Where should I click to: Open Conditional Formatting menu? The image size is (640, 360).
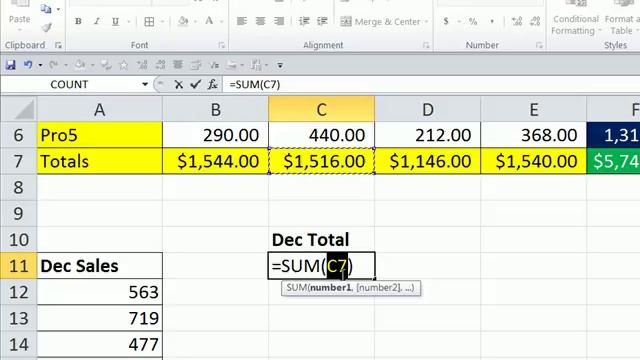576,19
